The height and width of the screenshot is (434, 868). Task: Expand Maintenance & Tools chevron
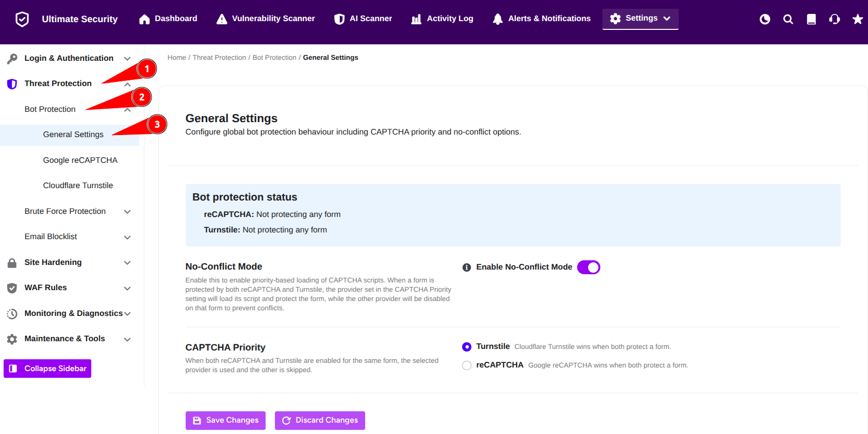[x=127, y=340]
